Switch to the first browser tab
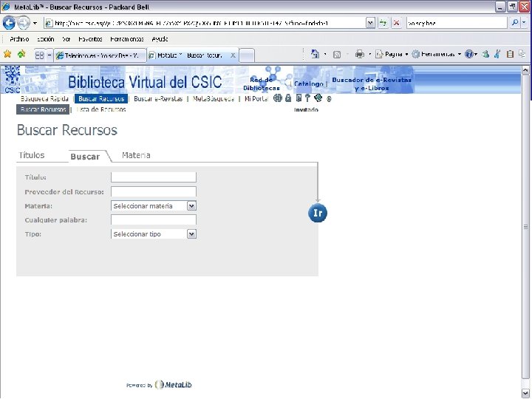This screenshot has width=532, height=399. coord(100,55)
